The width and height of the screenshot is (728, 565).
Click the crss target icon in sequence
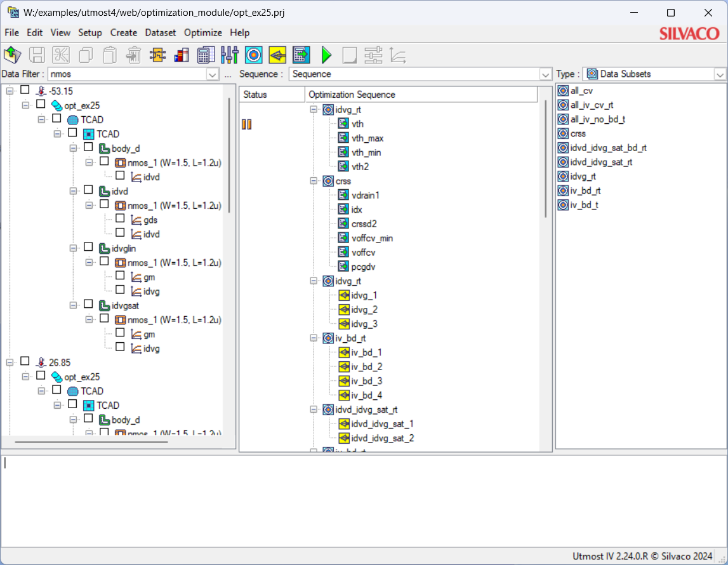328,181
